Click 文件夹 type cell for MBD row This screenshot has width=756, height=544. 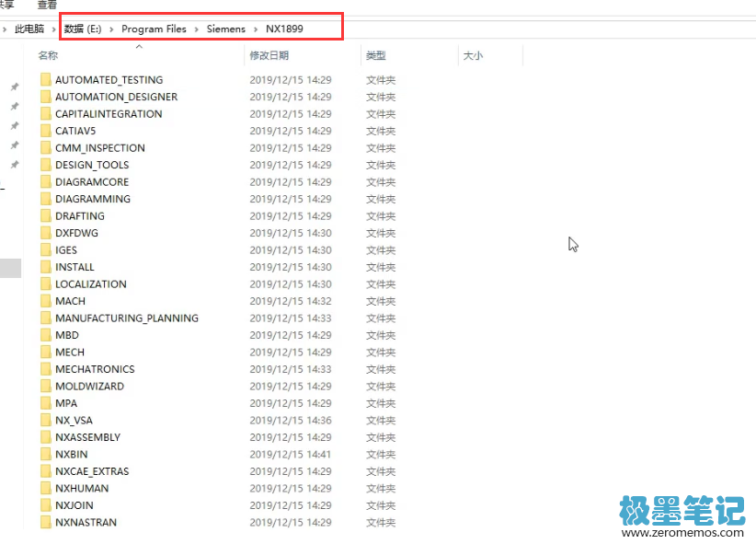[381, 335]
